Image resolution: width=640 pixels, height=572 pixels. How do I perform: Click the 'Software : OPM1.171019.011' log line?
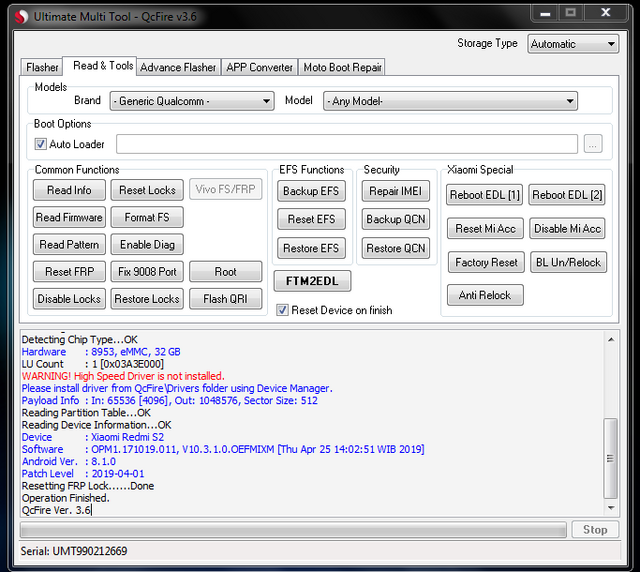pyautogui.click(x=223, y=449)
